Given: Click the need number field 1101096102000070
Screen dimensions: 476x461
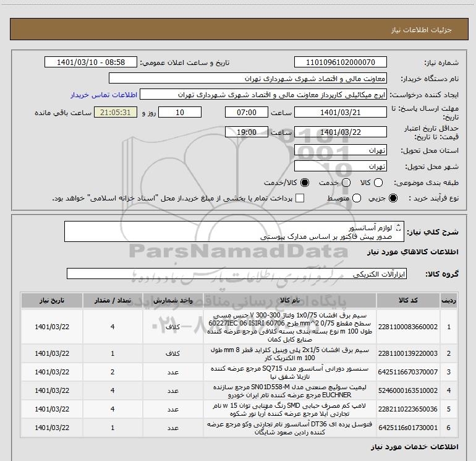Looking at the screenshot, I should click(x=340, y=62).
